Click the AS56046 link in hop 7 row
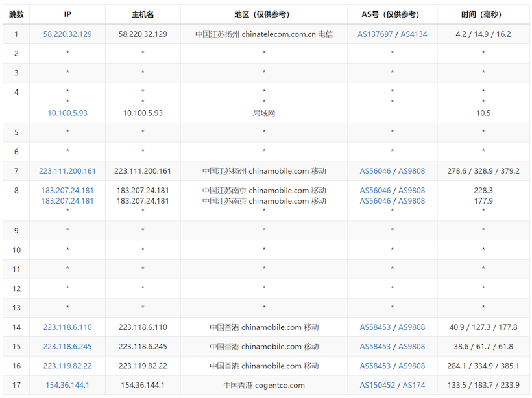The image size is (532, 398). pos(376,171)
